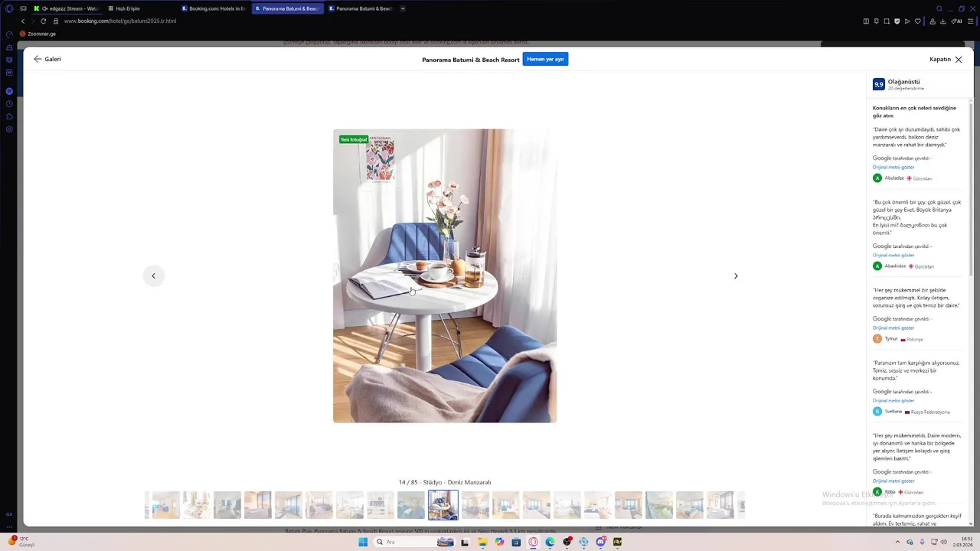Screen dimensions: 980x551
Task: Open the settings gear in sidebar
Action: (9, 129)
